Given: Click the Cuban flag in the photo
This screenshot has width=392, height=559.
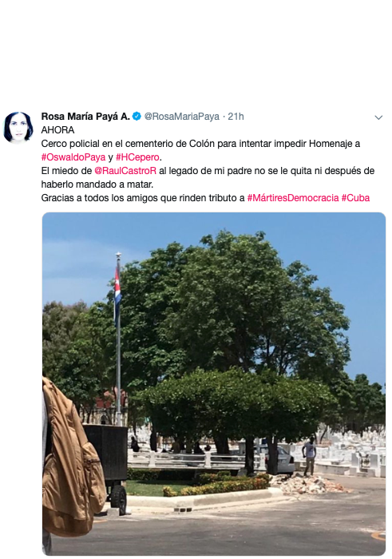Looking at the screenshot, I should [x=117, y=291].
